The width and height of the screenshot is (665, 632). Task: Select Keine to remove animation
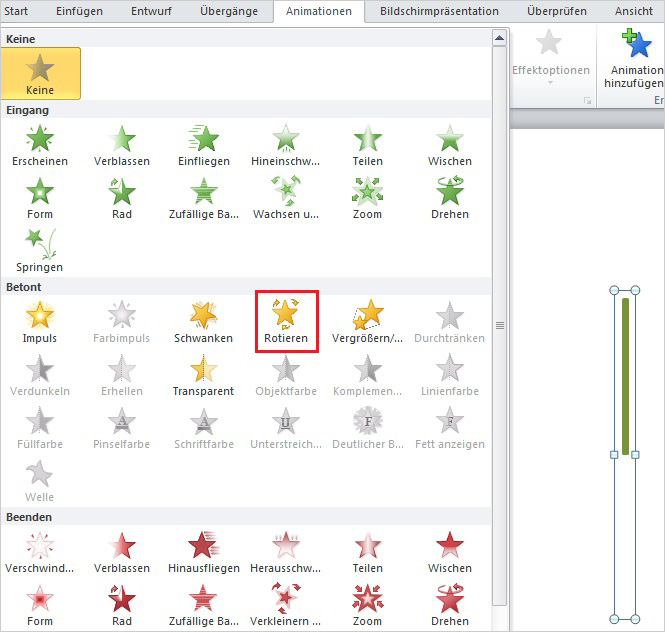[40, 73]
